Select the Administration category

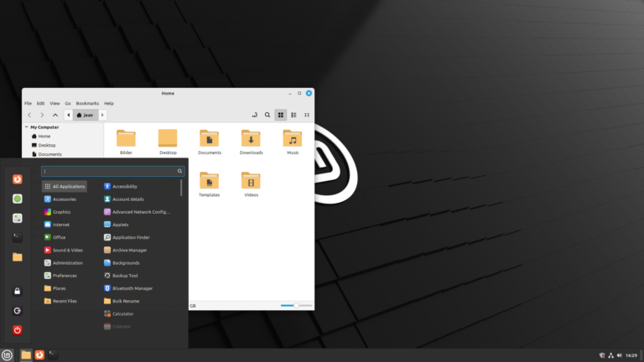(65, 262)
